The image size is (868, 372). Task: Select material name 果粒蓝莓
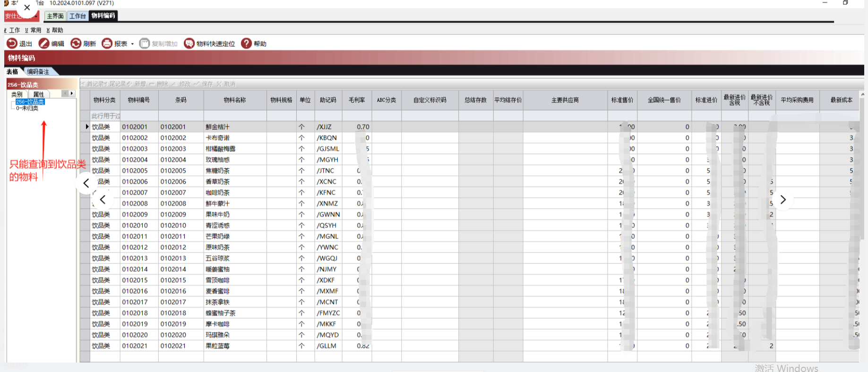(x=218, y=346)
